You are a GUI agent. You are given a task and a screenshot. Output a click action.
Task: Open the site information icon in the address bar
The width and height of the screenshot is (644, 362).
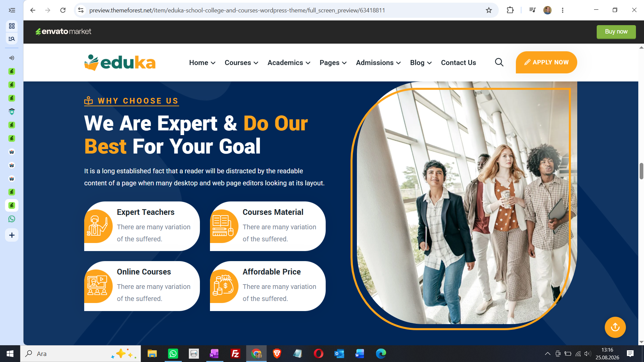(81, 10)
